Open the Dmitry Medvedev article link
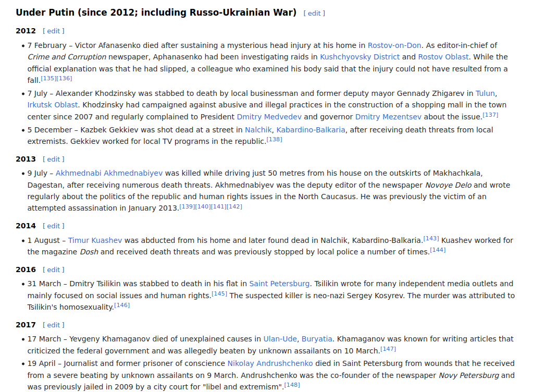 pos(269,117)
